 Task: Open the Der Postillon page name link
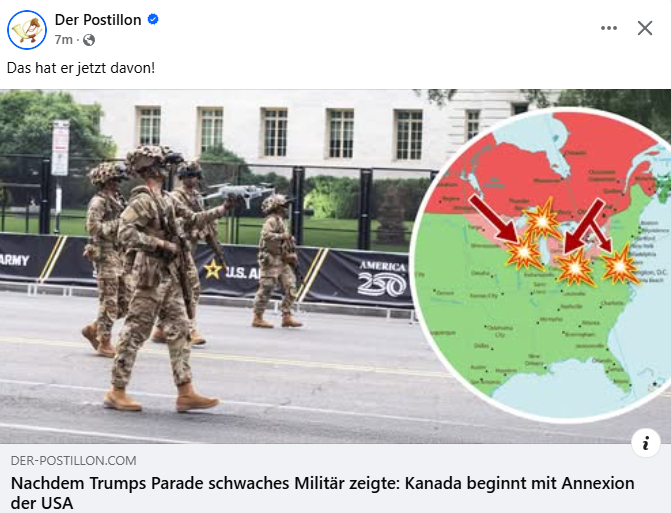(x=98, y=20)
